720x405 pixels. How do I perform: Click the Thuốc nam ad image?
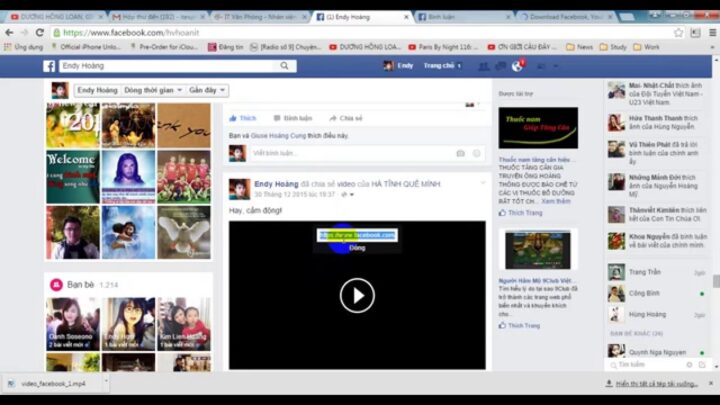538,128
